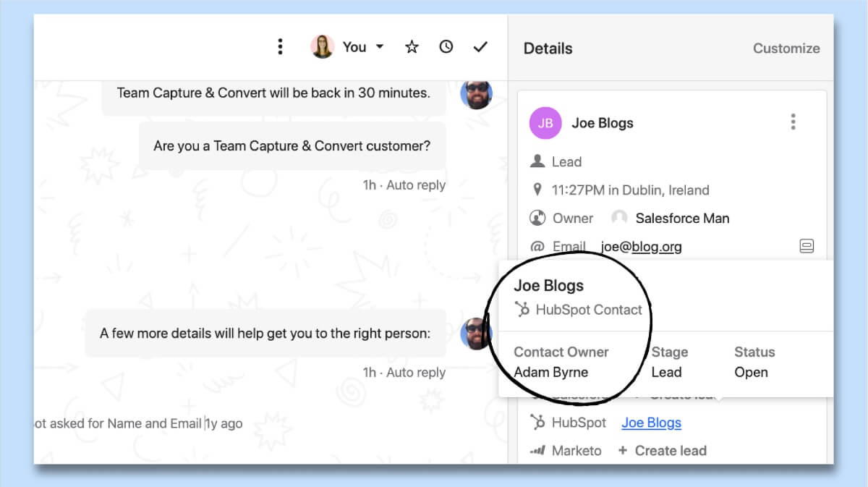Snooze conversation with the clock icon
868x487 pixels.
pyautogui.click(x=446, y=47)
